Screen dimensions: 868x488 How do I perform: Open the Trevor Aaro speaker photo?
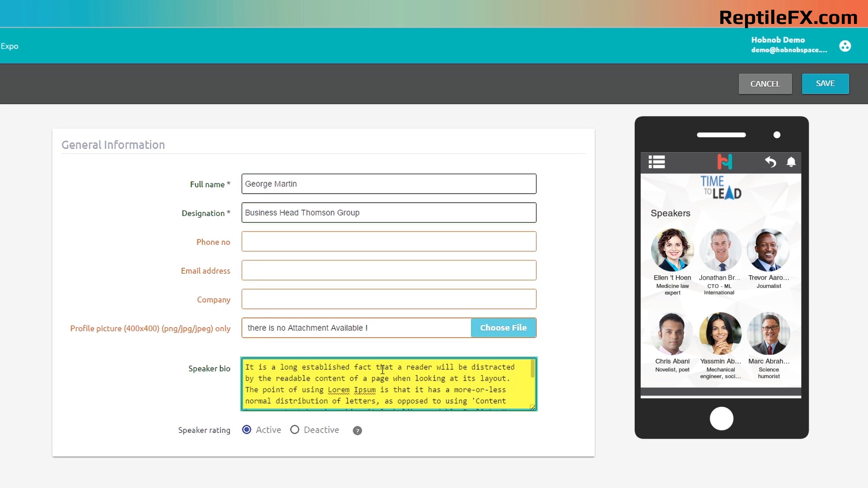tap(768, 250)
